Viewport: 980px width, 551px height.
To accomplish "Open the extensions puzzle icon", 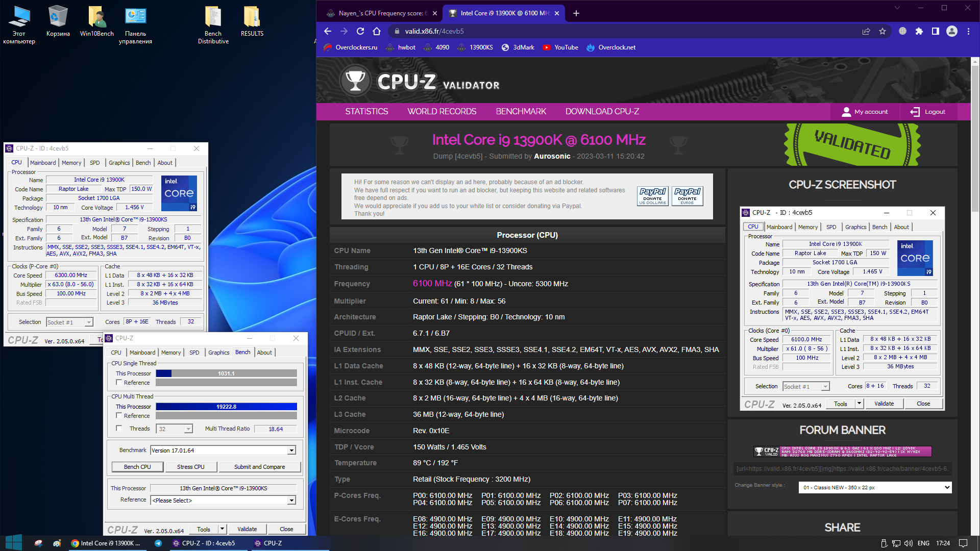I will [919, 31].
